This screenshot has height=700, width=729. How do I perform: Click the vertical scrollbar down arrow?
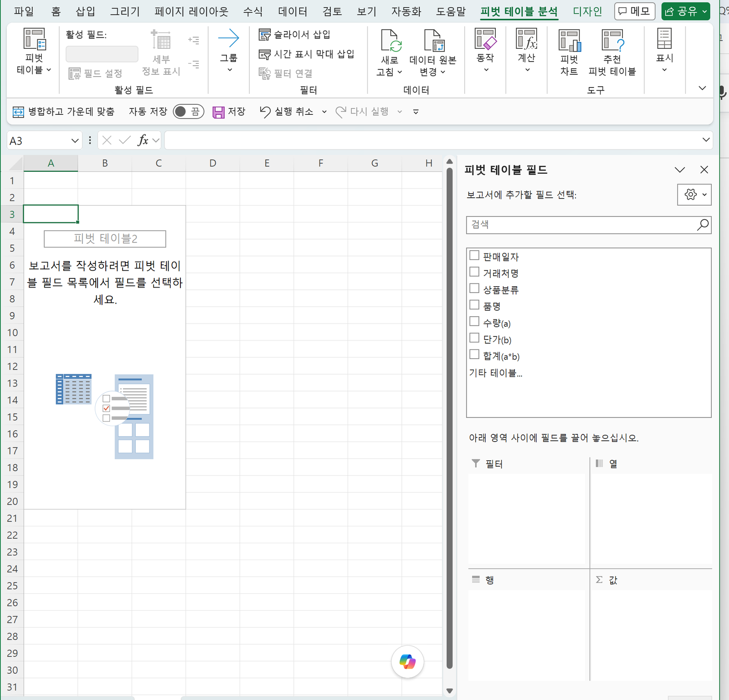click(449, 690)
